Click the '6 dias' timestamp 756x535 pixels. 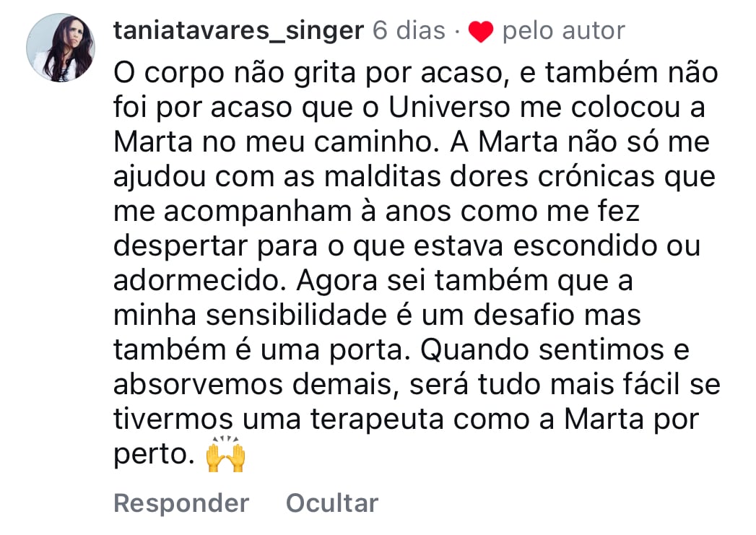click(409, 30)
